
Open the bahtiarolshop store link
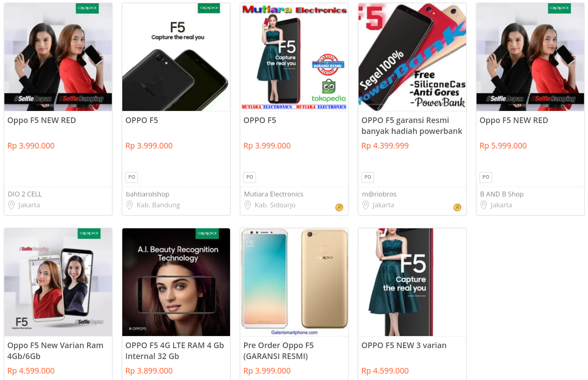(x=147, y=194)
